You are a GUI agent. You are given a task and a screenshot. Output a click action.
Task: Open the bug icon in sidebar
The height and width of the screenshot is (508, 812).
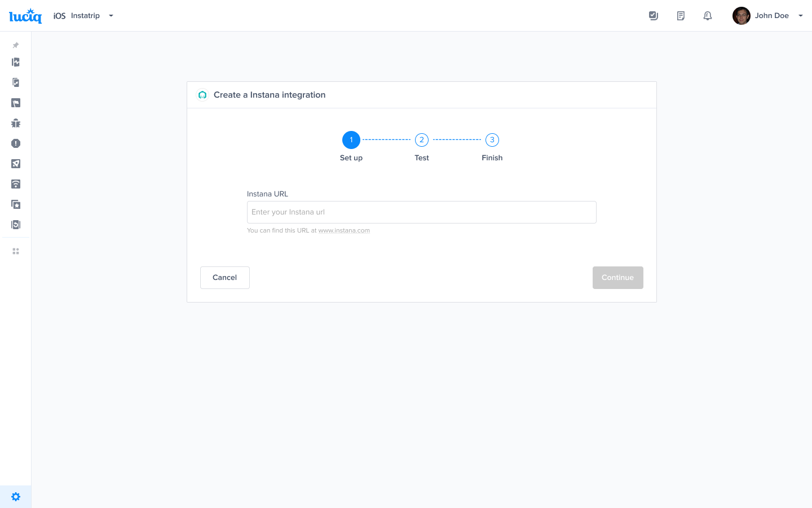[16, 123]
